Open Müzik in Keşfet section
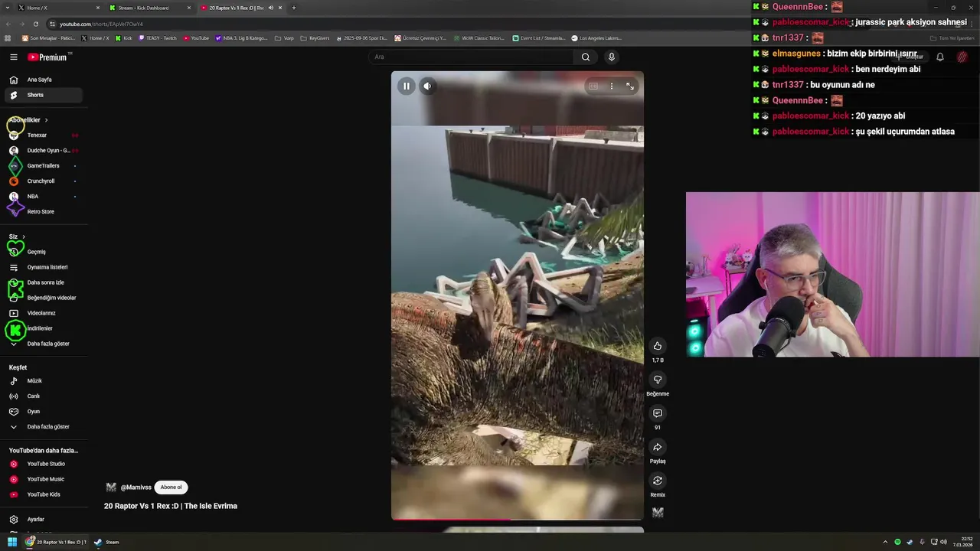 43,381
